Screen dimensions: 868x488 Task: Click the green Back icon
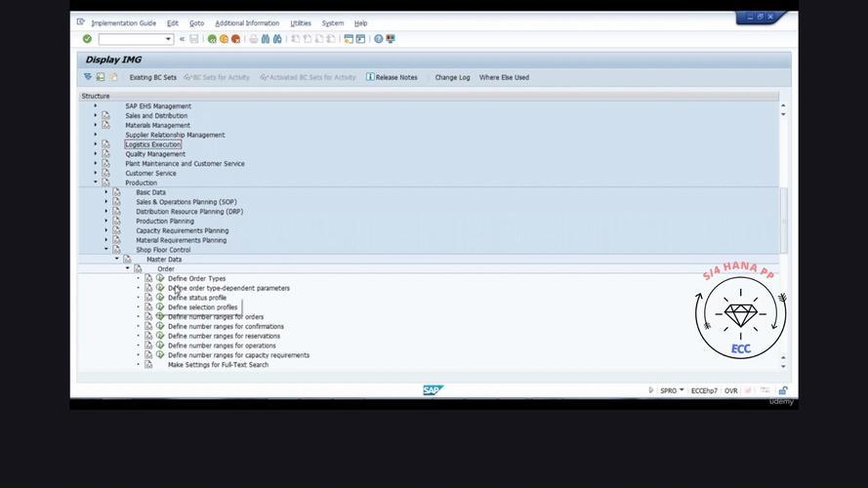pos(212,39)
